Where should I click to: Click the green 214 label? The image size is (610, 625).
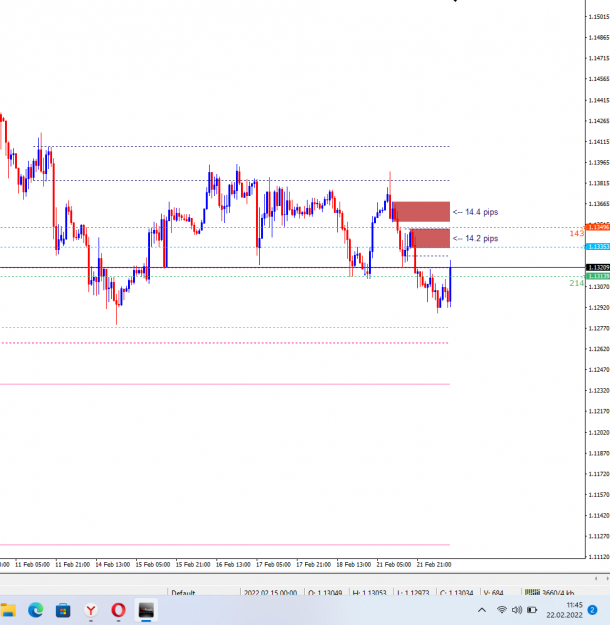coord(577,283)
